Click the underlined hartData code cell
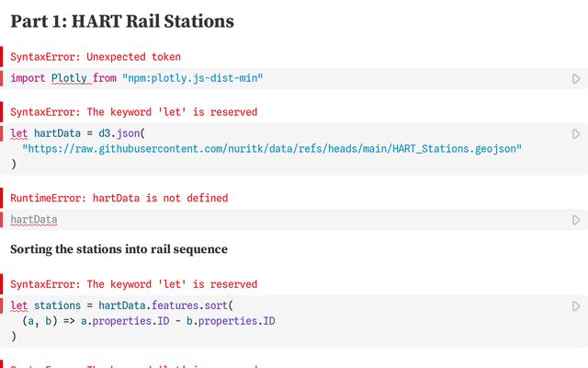This screenshot has width=588, height=368. click(34, 220)
